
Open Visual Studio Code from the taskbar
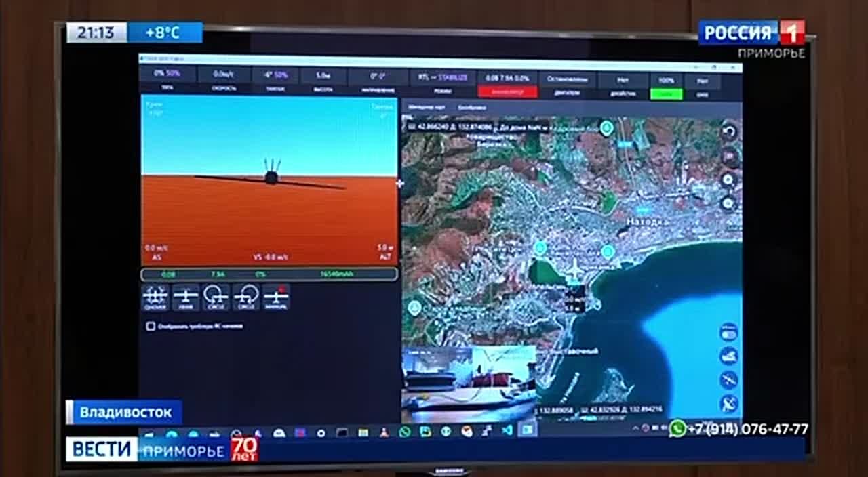(x=507, y=430)
